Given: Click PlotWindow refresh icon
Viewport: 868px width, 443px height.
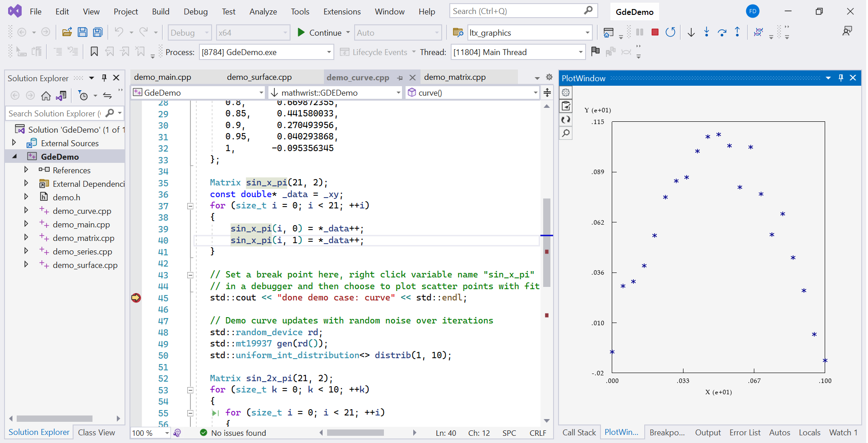Looking at the screenshot, I should [x=566, y=120].
